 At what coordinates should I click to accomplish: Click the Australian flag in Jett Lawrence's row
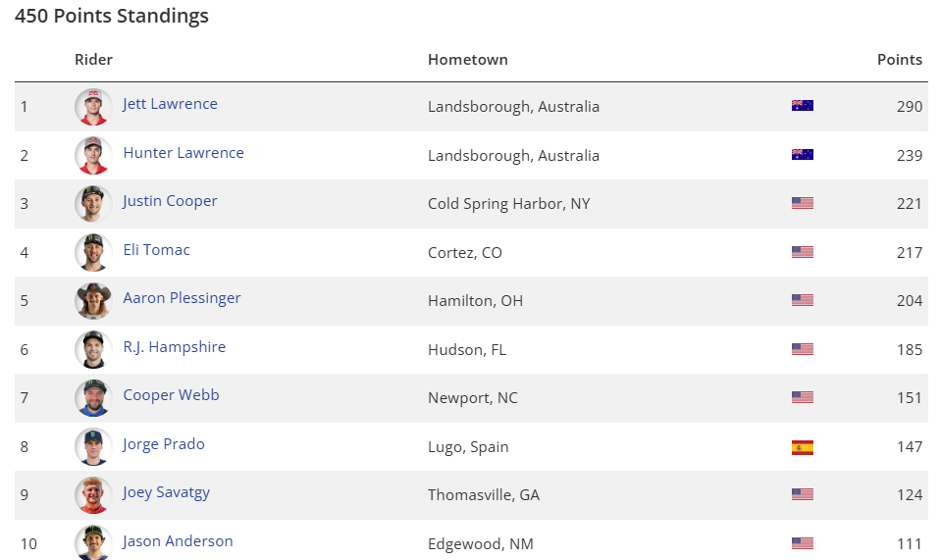click(x=803, y=106)
